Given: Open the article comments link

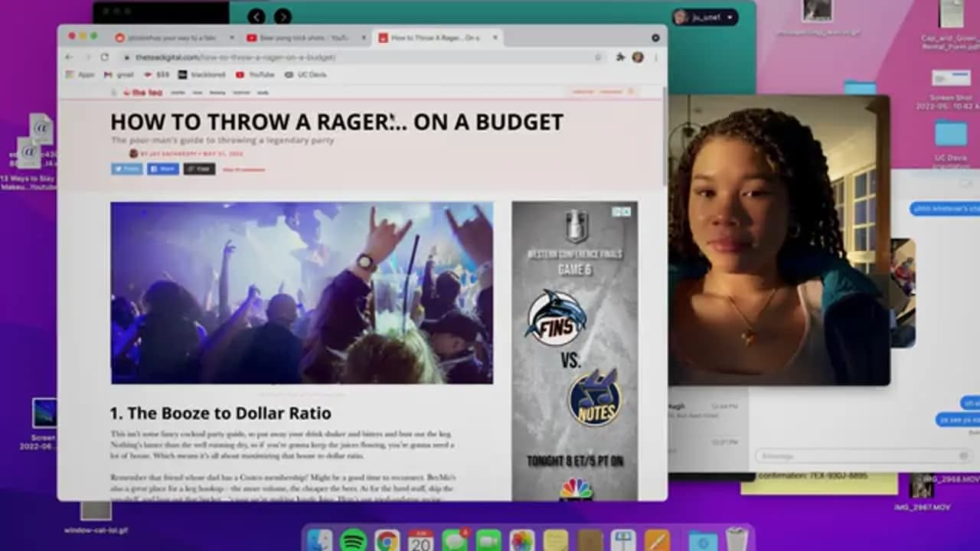Looking at the screenshot, I should coord(243,169).
